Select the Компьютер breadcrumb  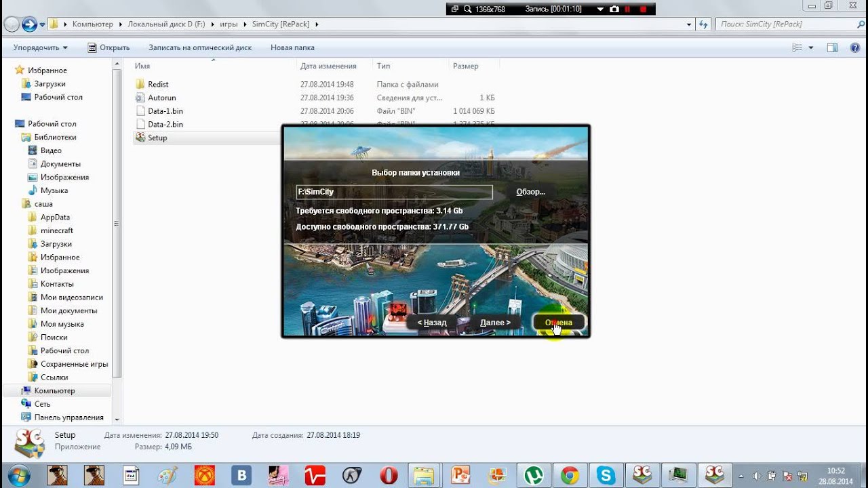(x=93, y=24)
